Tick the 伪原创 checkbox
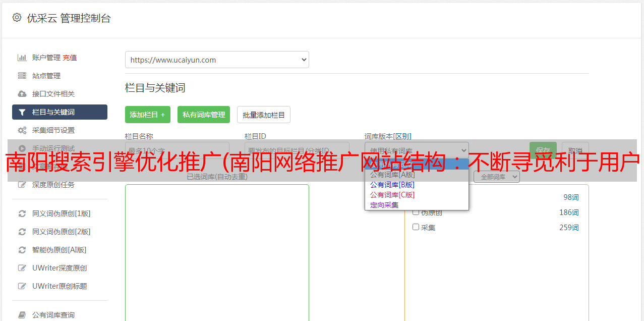This screenshot has width=644, height=321. (416, 212)
